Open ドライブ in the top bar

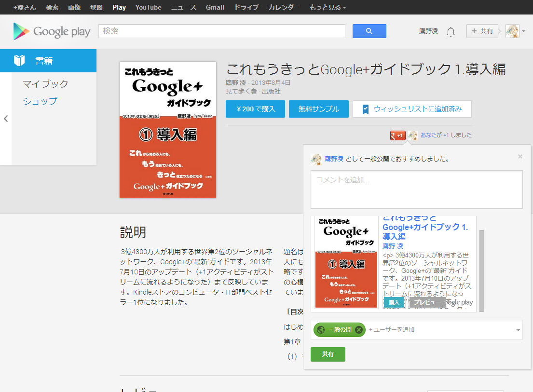pyautogui.click(x=246, y=7)
